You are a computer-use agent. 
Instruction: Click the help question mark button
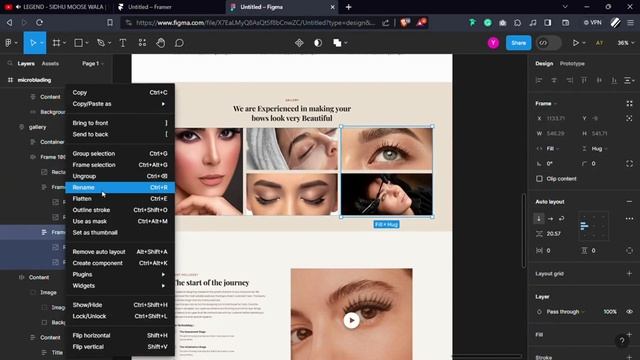622,341
